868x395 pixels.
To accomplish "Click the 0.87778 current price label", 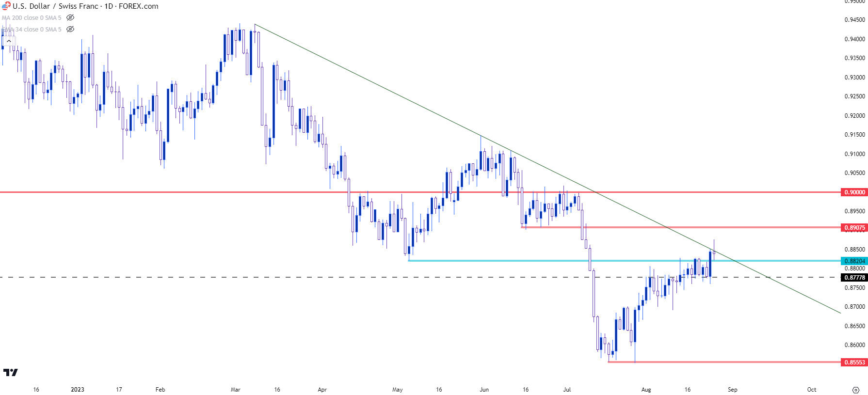I will tap(854, 278).
